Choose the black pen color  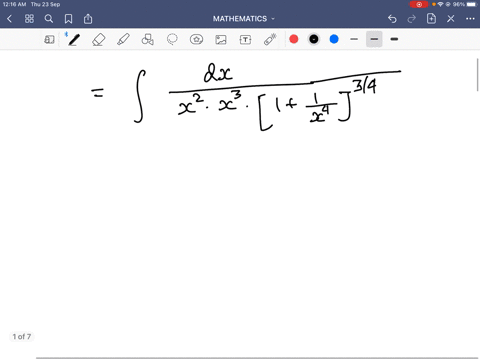[x=314, y=39]
